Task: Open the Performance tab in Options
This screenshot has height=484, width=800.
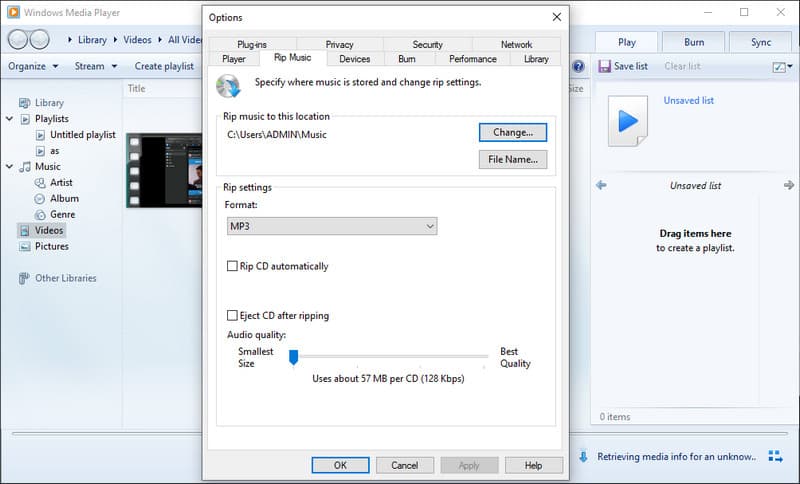Action: tap(472, 59)
